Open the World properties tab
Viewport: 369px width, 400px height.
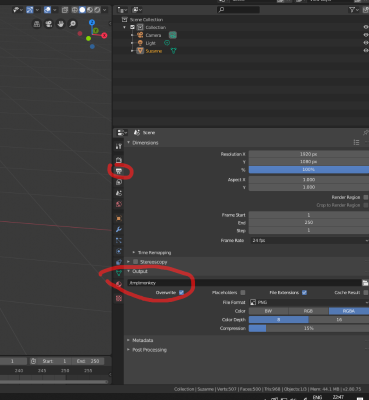coord(119,204)
